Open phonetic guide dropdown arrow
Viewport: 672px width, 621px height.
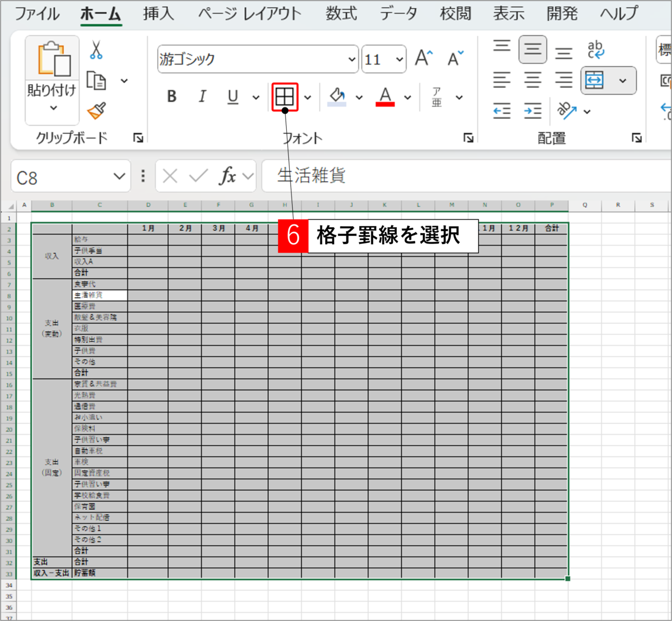[459, 97]
